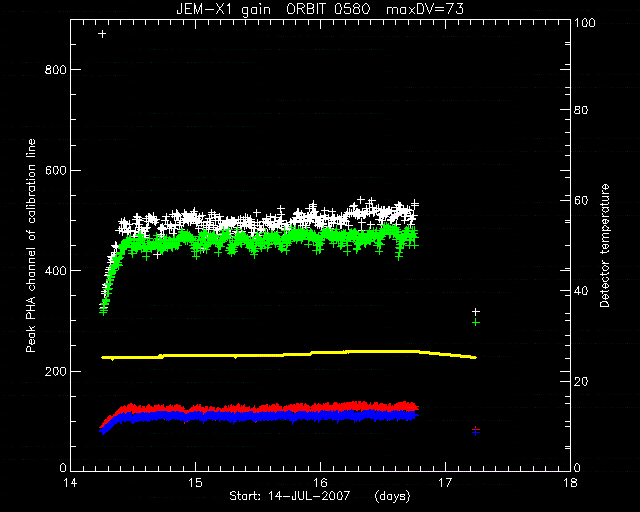
Task: Click the Peak PHA channel axis label
Action: [x=31, y=245]
